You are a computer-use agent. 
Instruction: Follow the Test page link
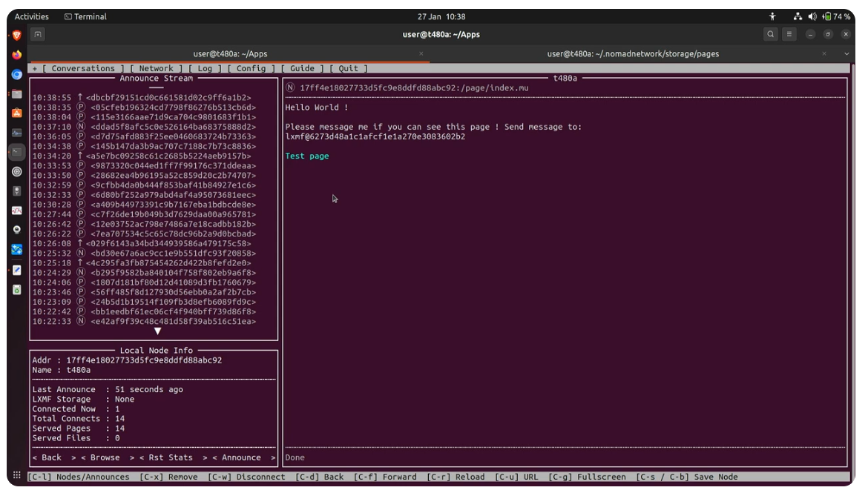pyautogui.click(x=307, y=156)
